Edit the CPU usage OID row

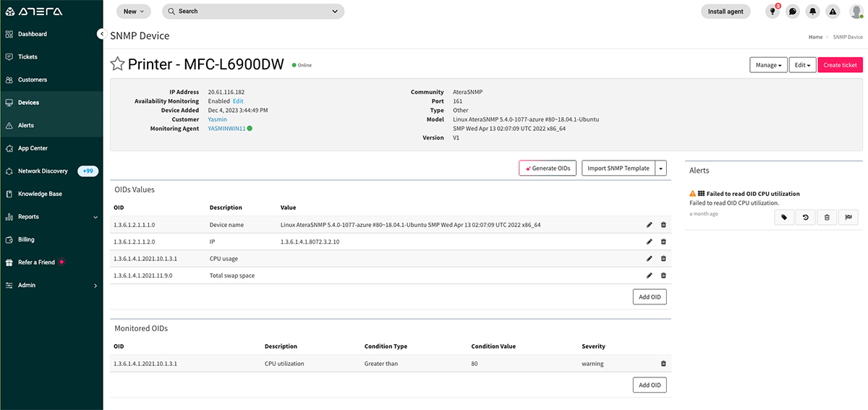point(650,258)
